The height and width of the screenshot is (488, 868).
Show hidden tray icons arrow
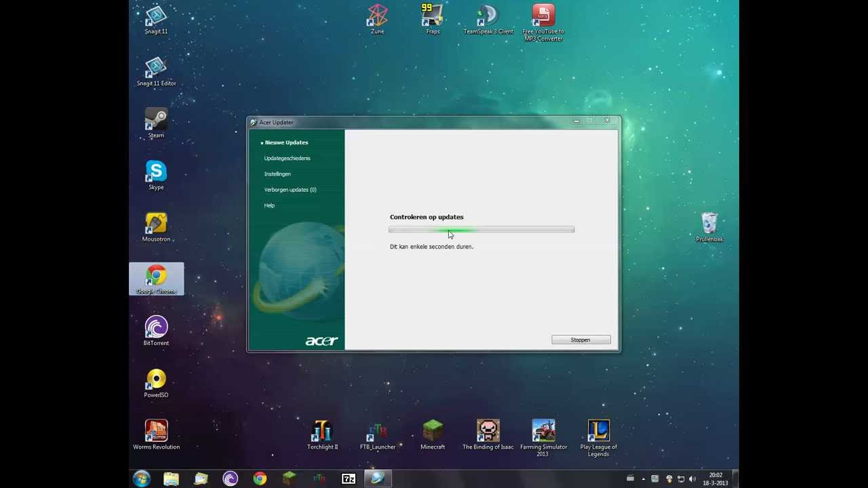pos(644,479)
